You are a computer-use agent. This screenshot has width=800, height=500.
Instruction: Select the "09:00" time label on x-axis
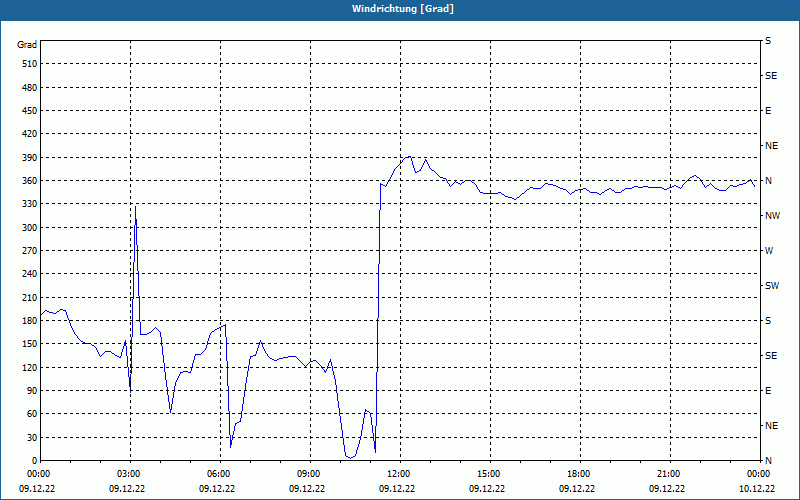[x=310, y=474]
